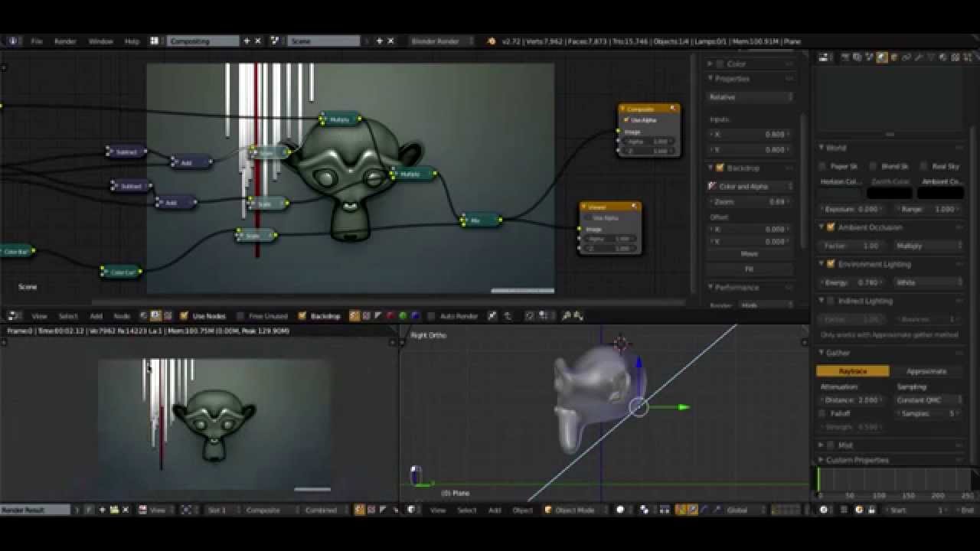Open Object menu in 3D view
The width and height of the screenshot is (980, 551).
pos(522,510)
